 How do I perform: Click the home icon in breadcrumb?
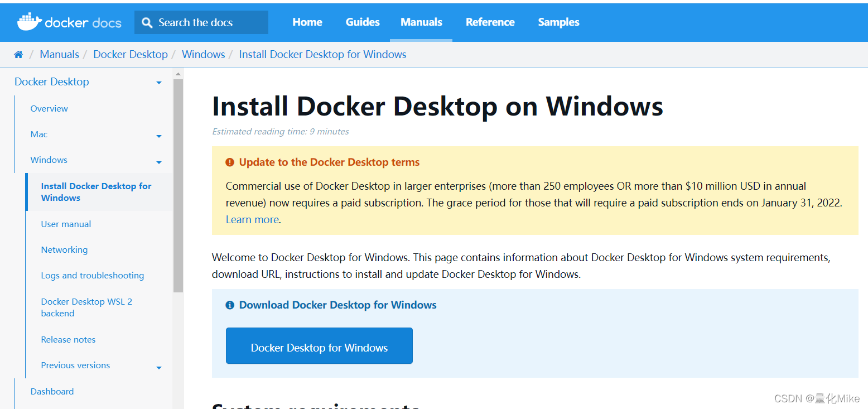click(x=18, y=54)
